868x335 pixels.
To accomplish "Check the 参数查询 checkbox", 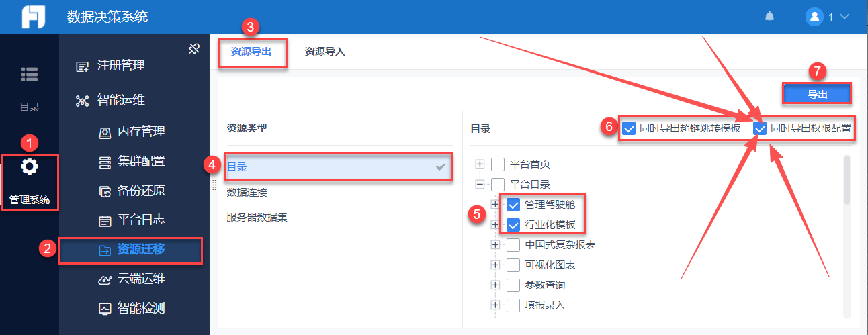I will point(513,285).
